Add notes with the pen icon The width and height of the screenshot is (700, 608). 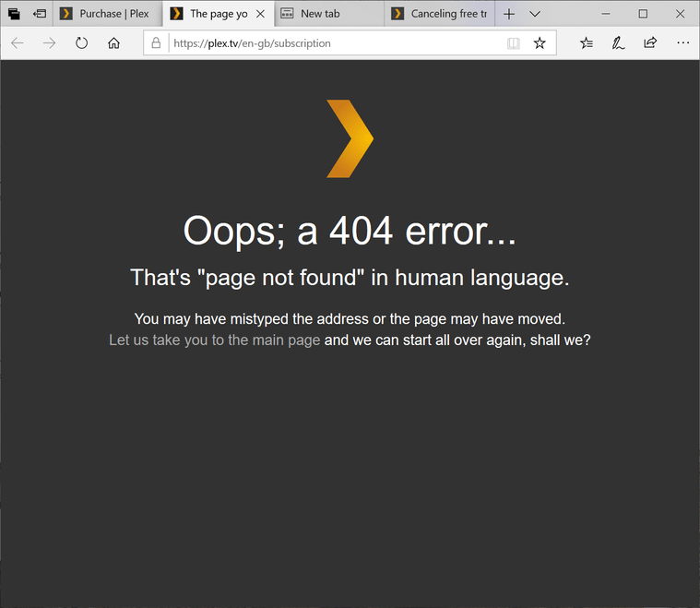click(618, 42)
